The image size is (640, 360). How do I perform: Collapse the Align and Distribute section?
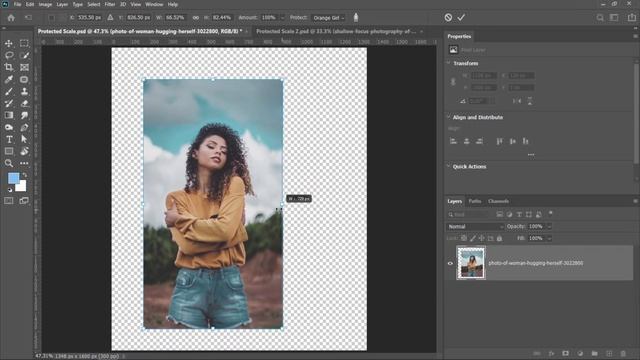(x=449, y=117)
